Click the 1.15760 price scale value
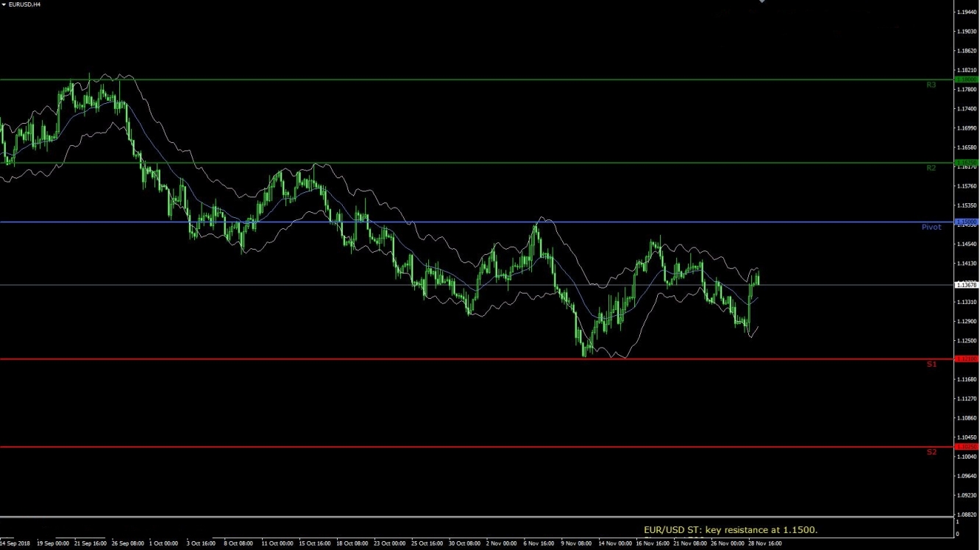Screen dimensions: 980x550 [x=967, y=186]
